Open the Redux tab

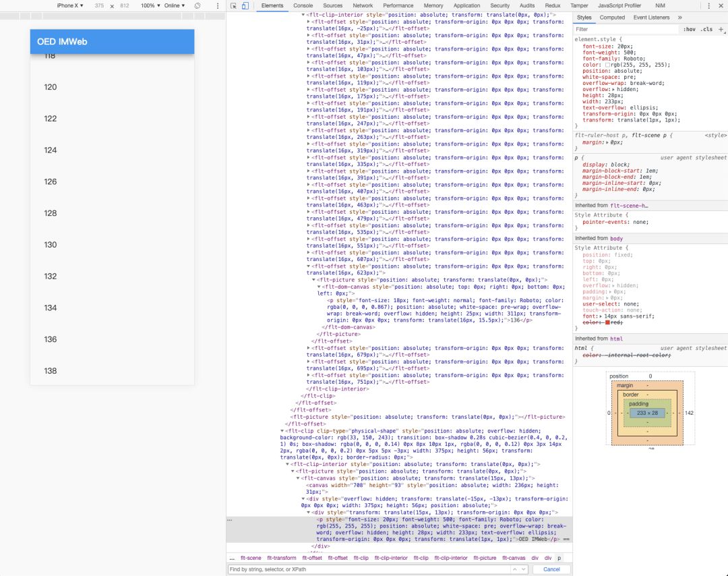[553, 5]
